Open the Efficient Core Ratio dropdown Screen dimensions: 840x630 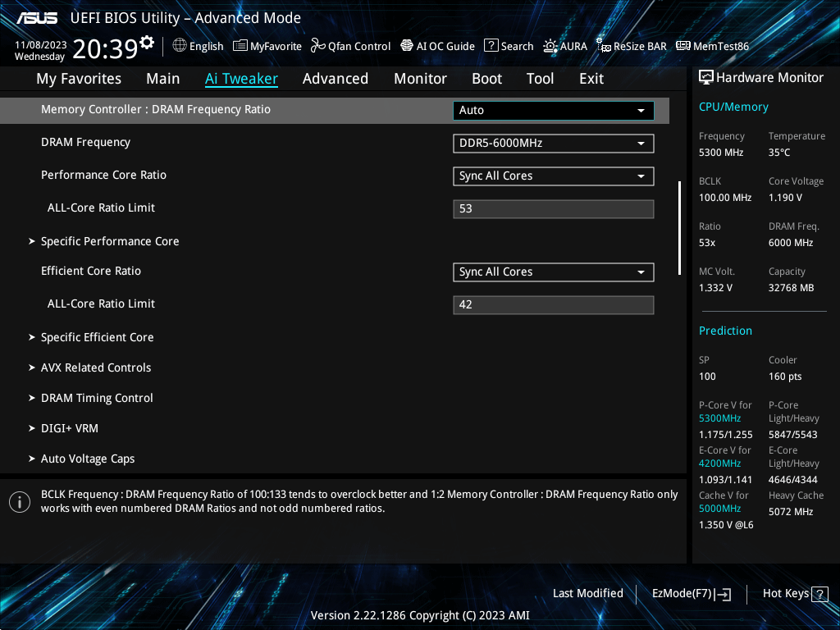[554, 272]
